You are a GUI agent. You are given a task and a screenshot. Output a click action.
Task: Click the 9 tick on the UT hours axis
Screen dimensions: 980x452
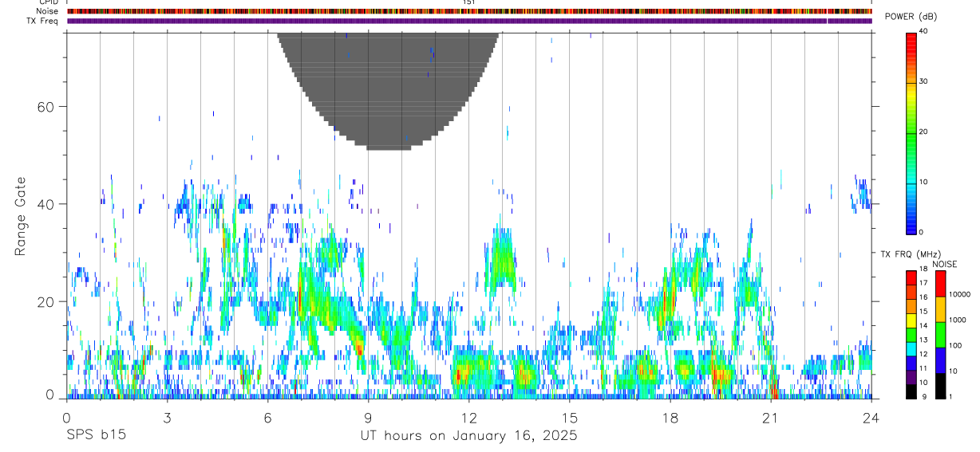point(368,417)
